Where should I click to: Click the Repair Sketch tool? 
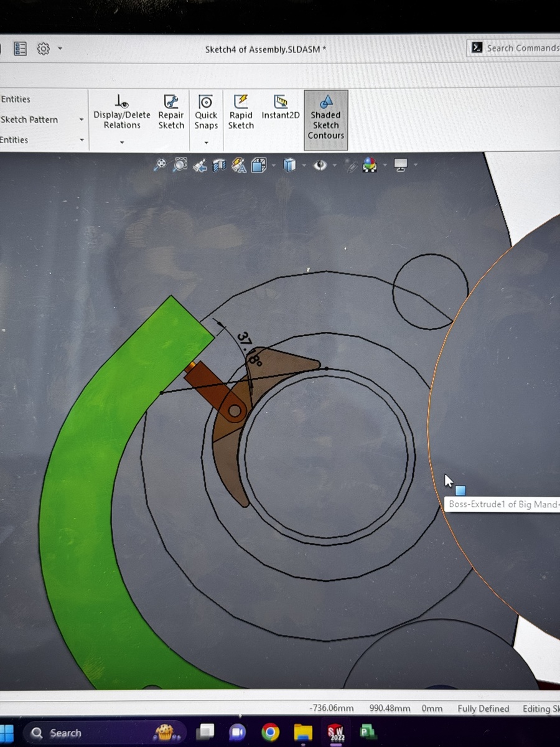pyautogui.click(x=171, y=112)
